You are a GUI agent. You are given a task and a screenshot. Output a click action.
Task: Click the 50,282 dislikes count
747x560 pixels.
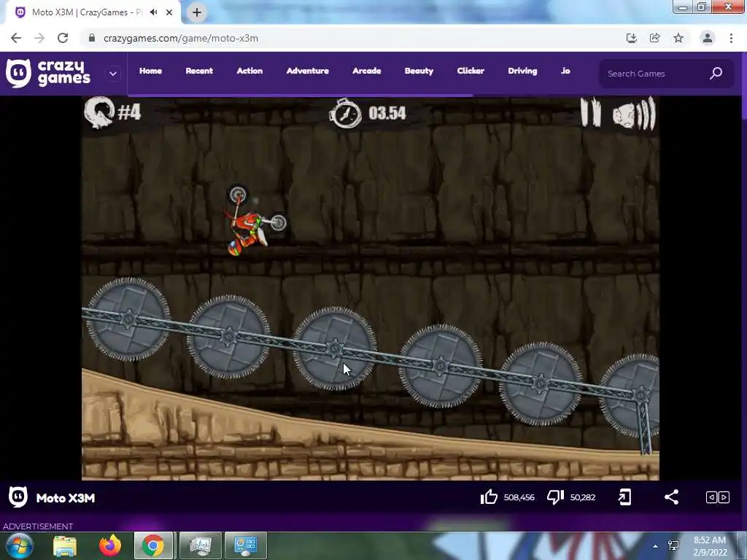click(x=583, y=497)
